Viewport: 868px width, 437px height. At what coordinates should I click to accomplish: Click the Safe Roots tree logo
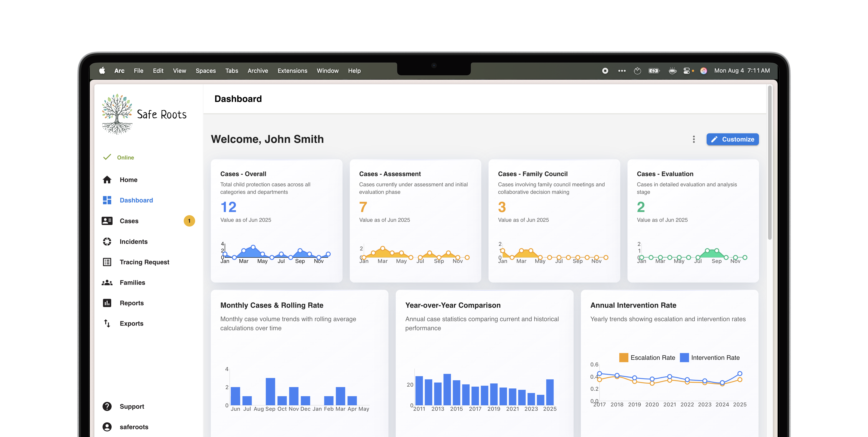(x=117, y=114)
